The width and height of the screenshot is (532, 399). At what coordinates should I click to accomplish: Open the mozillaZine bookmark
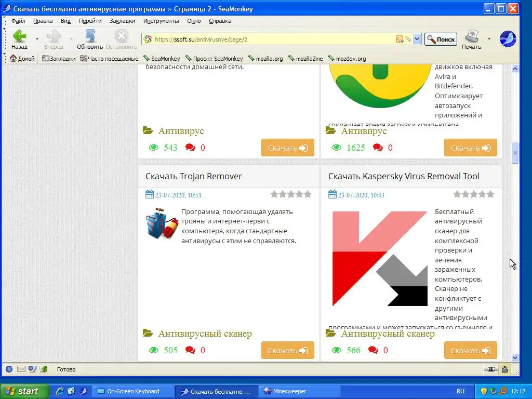point(305,58)
